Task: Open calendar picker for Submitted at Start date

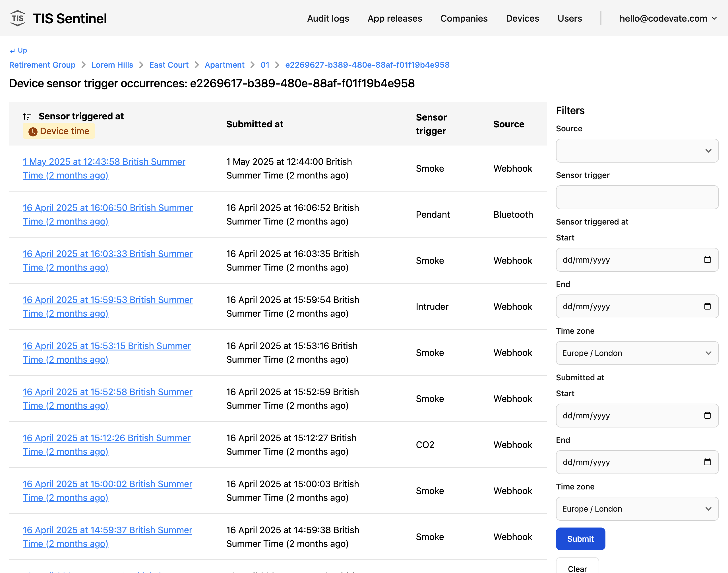Action: [x=707, y=415]
